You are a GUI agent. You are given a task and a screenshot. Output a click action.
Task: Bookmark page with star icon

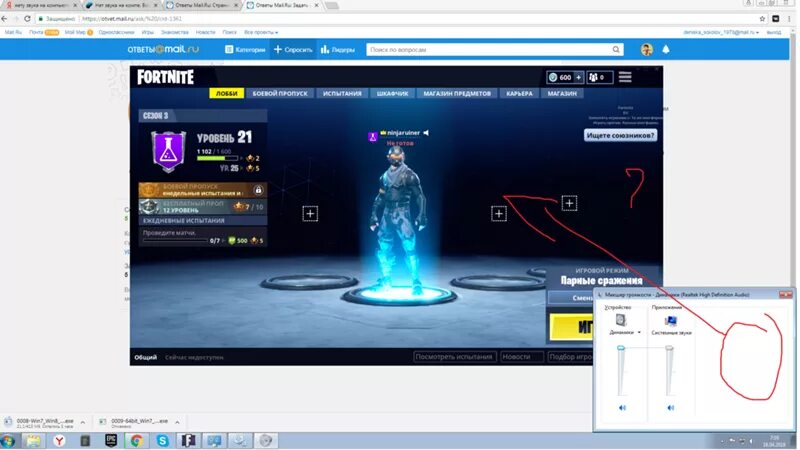coord(762,18)
